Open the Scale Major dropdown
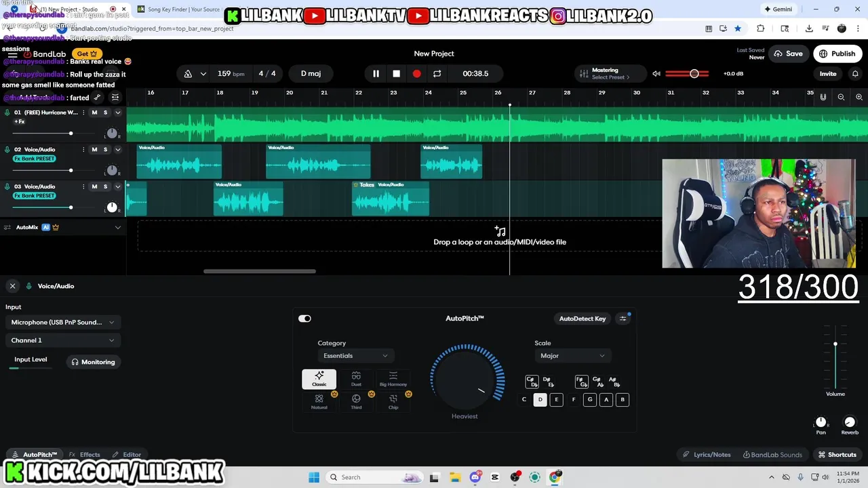The image size is (868, 488). [573, 356]
